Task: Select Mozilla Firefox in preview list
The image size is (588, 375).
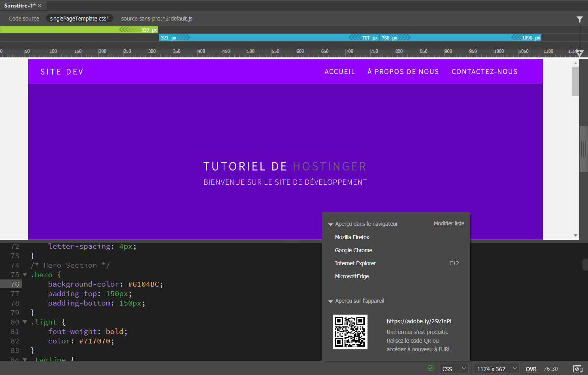Action: pos(352,237)
